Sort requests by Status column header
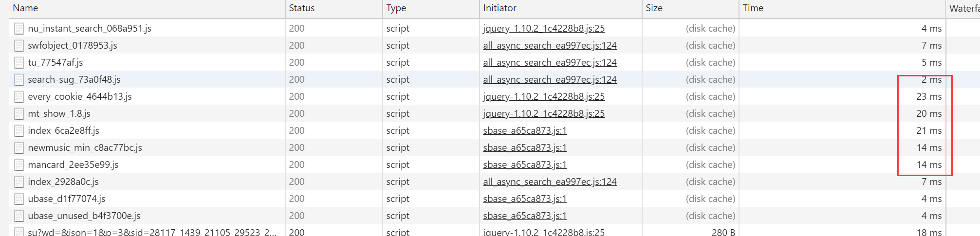This screenshot has width=980, height=236. (x=301, y=8)
